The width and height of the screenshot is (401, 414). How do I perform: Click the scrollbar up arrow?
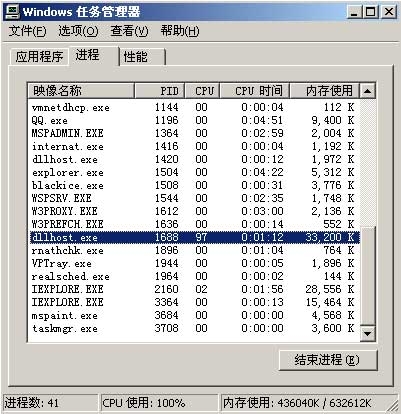[368, 91]
